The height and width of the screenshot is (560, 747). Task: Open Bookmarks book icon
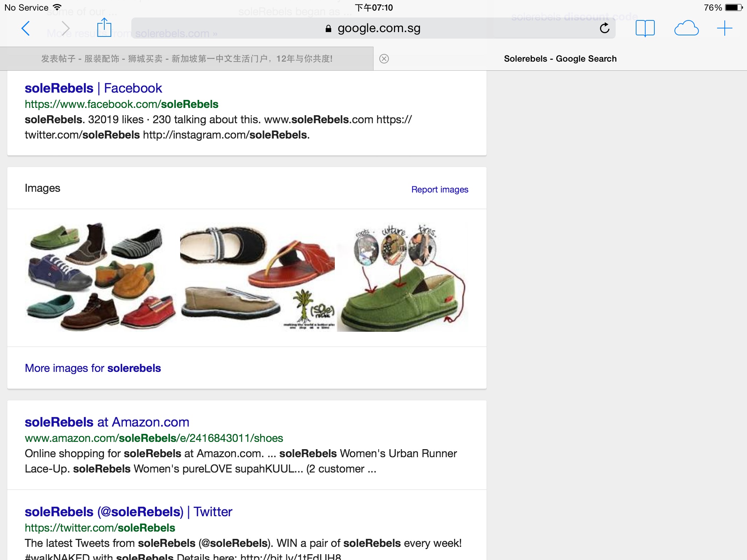(x=645, y=28)
